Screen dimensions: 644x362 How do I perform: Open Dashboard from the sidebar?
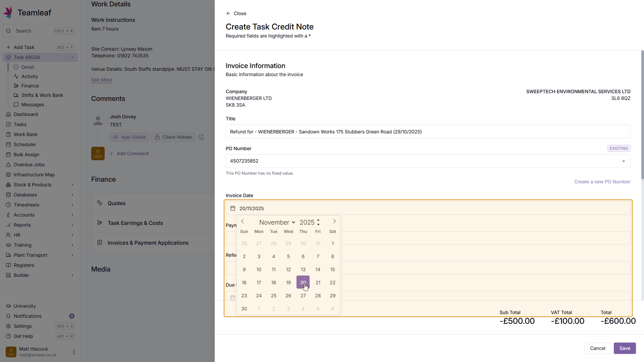26,114
